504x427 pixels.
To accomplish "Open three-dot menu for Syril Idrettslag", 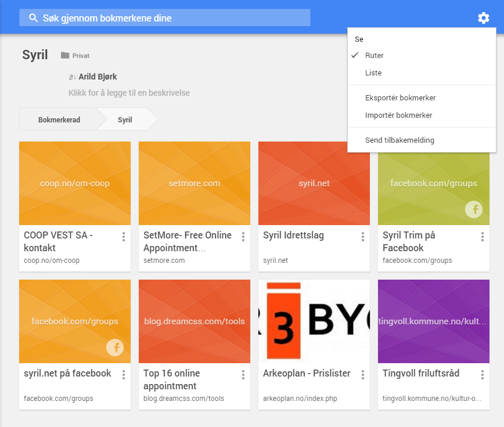I will (363, 237).
